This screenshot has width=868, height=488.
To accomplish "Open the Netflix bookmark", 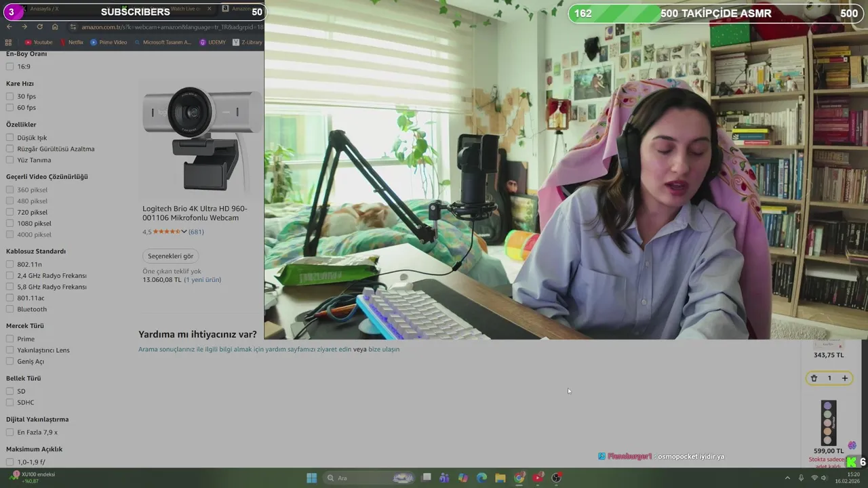I will click(x=71, y=42).
